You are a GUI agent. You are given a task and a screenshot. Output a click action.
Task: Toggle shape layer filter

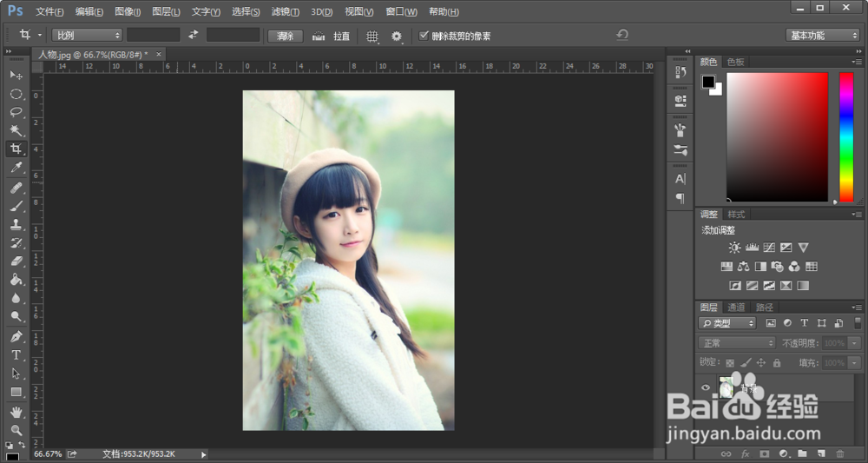click(821, 323)
